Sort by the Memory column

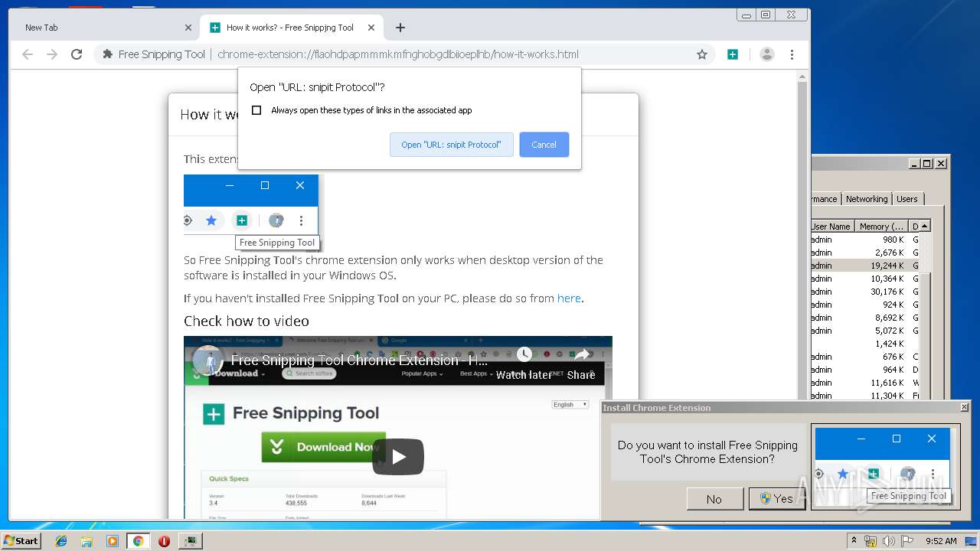click(881, 227)
